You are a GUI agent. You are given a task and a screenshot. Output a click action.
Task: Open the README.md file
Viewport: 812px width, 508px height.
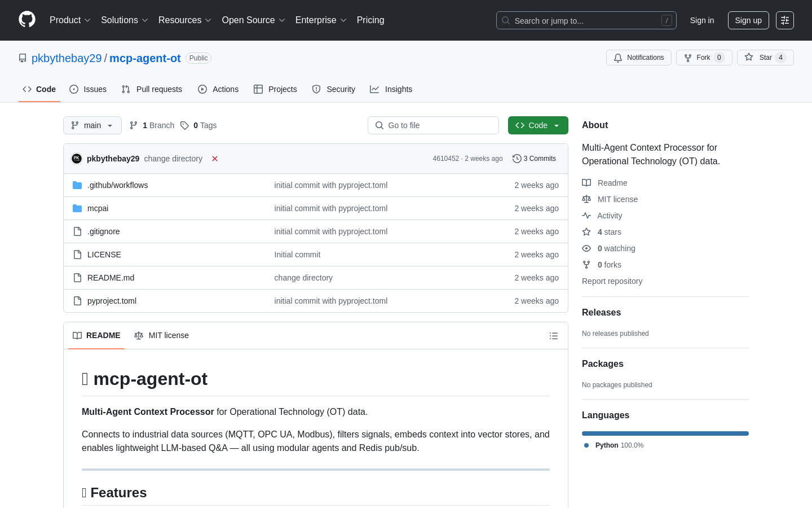(111, 278)
